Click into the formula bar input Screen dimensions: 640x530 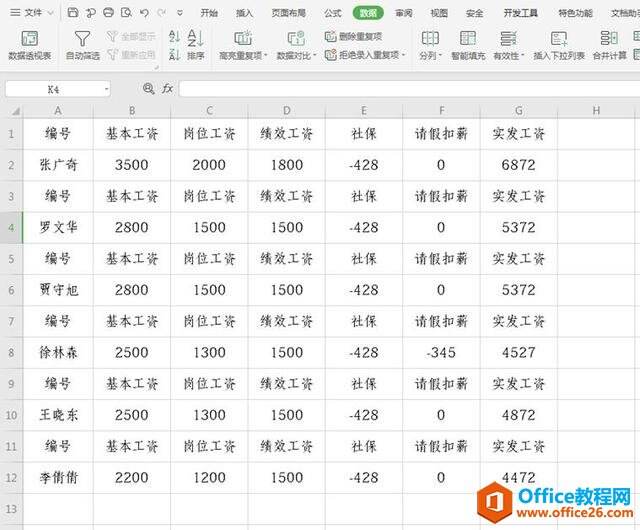409,89
